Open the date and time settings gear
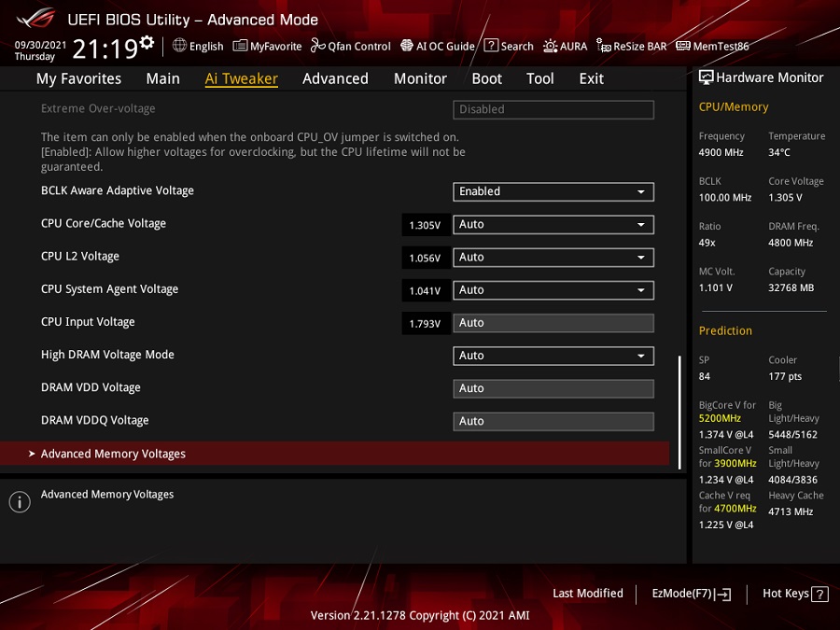Viewport: 840px width, 630px height. (147, 42)
